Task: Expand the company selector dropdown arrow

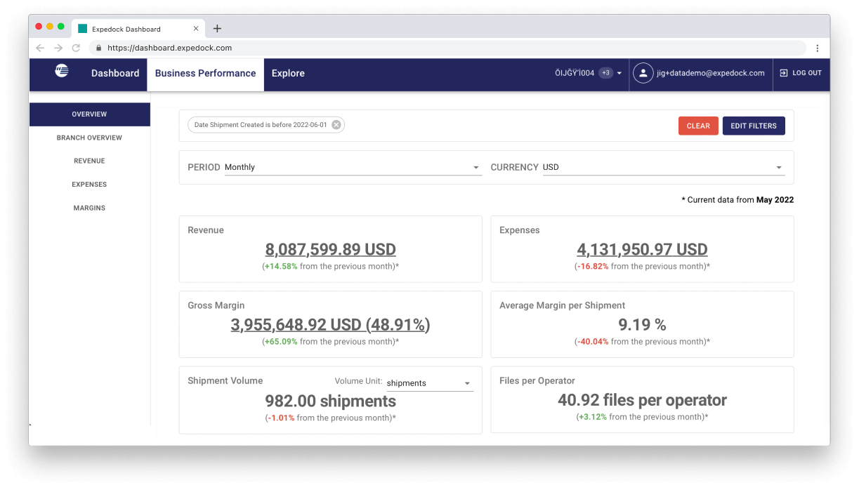Action: pyautogui.click(x=619, y=74)
